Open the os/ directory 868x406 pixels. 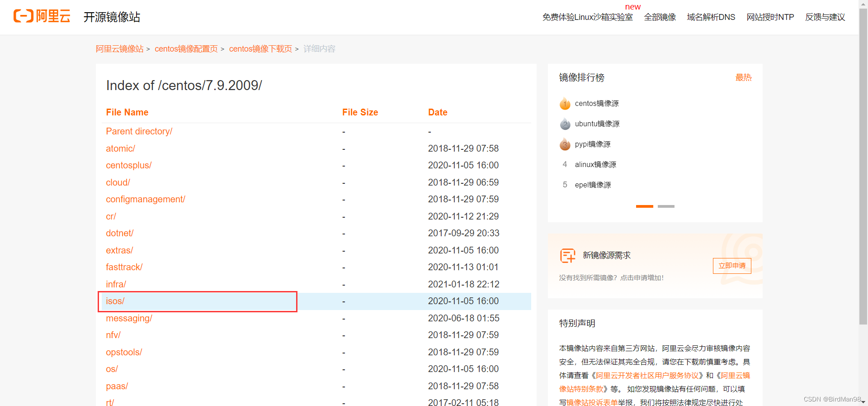point(112,369)
